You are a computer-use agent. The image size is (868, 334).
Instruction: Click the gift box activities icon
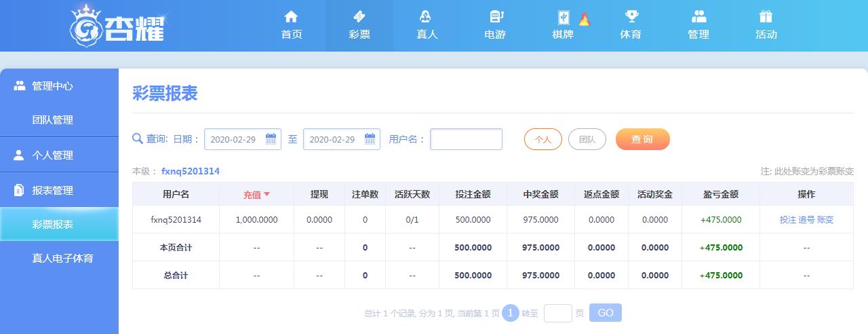point(766,16)
